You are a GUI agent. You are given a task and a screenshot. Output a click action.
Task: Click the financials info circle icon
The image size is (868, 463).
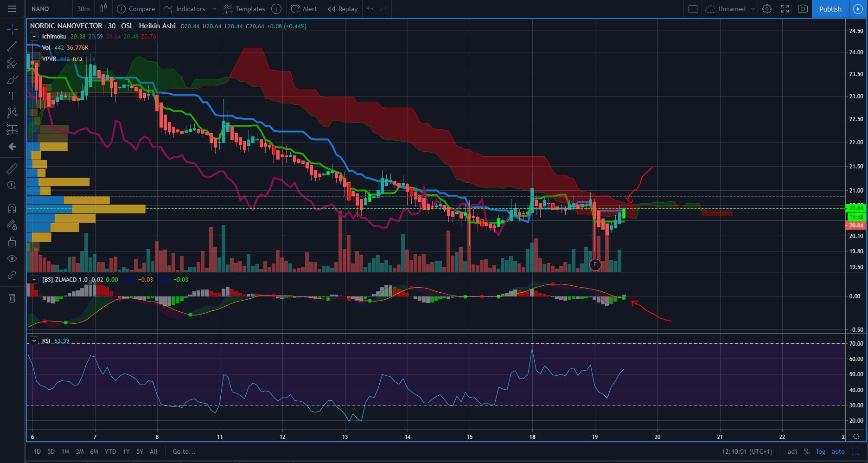[276, 9]
